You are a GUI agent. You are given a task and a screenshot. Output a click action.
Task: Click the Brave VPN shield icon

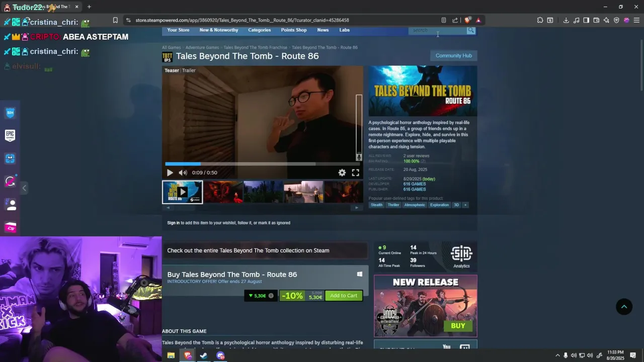click(616, 20)
